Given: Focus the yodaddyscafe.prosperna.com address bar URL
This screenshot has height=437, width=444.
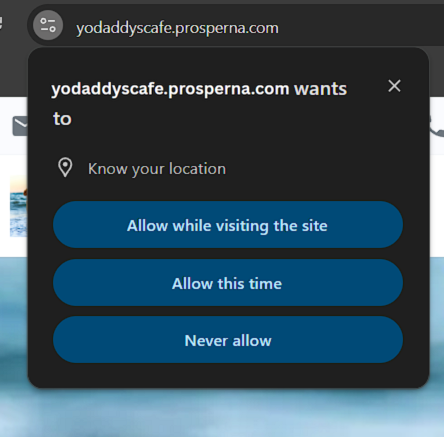Looking at the screenshot, I should 177,28.
